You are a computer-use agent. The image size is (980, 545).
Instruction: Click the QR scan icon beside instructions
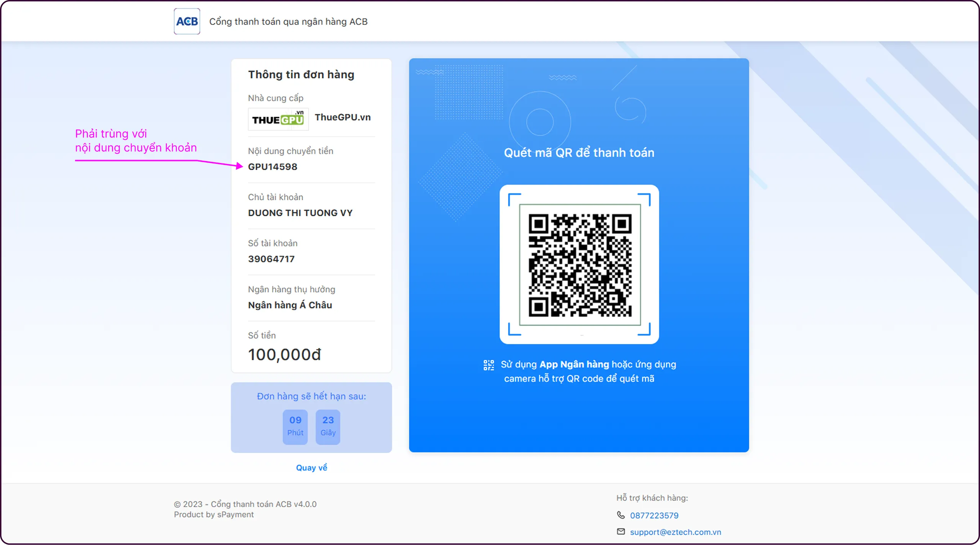click(489, 365)
